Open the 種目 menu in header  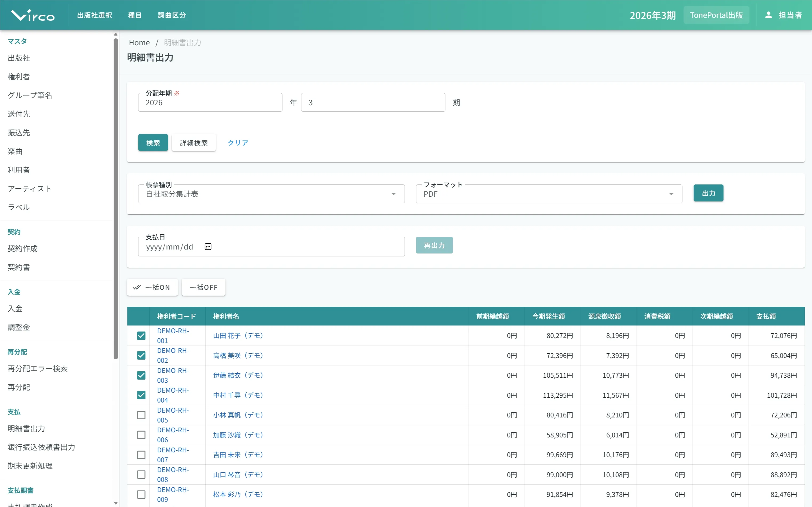(135, 15)
